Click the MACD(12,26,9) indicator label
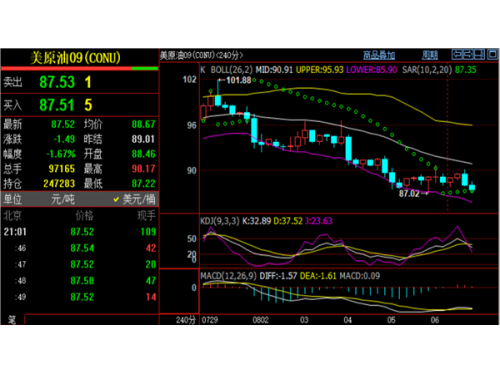500x375 pixels. click(x=228, y=276)
